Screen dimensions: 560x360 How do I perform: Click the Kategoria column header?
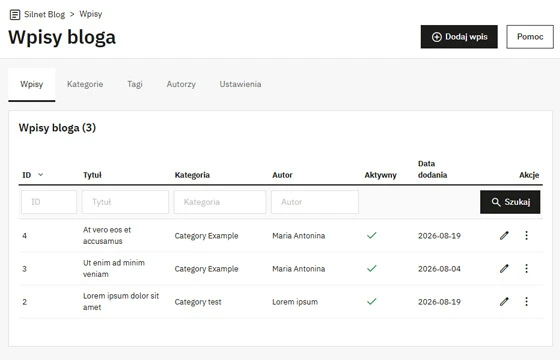(x=192, y=175)
